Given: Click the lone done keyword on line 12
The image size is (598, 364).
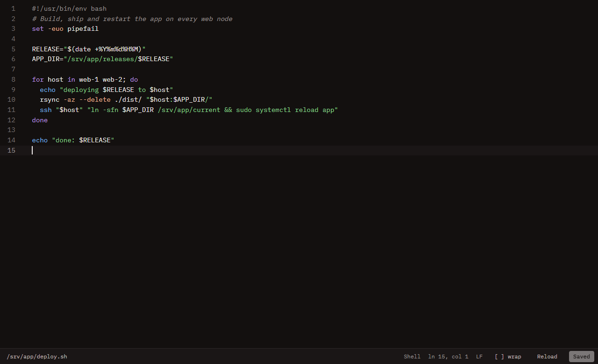Looking at the screenshot, I should [x=40, y=120].
